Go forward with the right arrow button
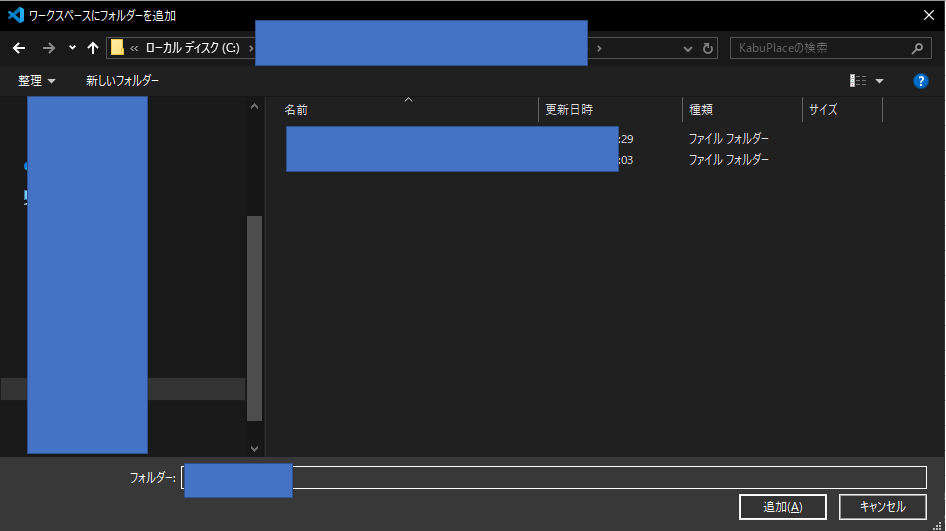The height and width of the screenshot is (531, 946). tap(48, 48)
